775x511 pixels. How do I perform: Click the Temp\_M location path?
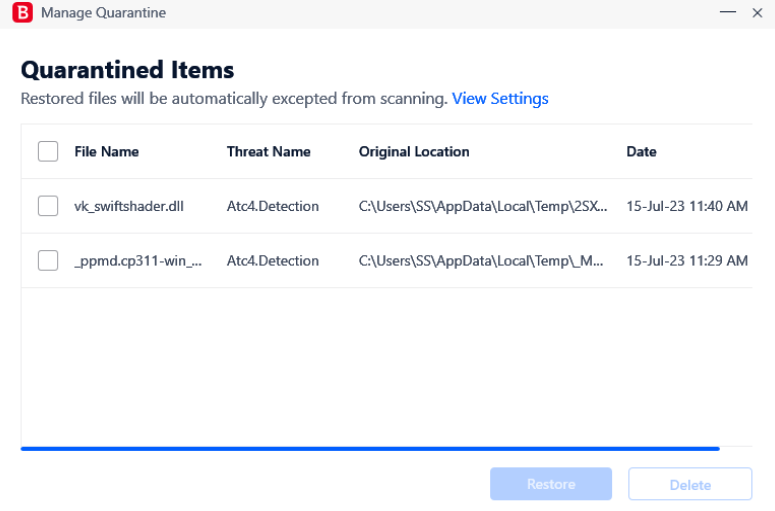(481, 261)
